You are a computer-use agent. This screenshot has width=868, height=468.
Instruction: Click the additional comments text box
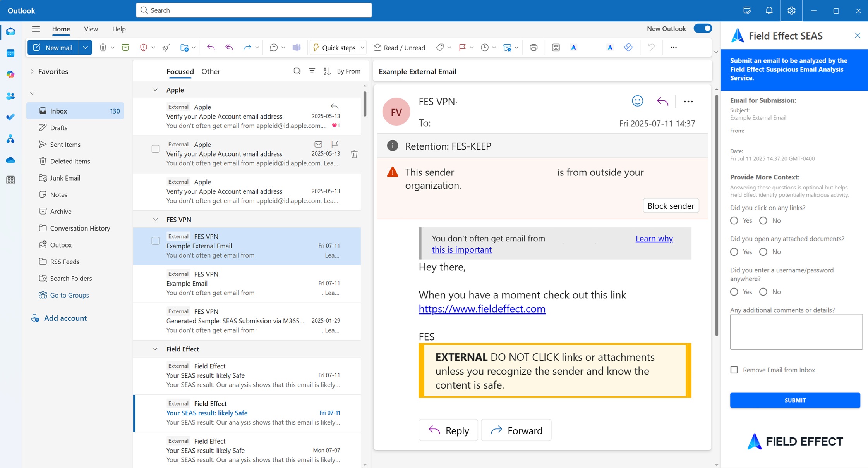pyautogui.click(x=796, y=332)
